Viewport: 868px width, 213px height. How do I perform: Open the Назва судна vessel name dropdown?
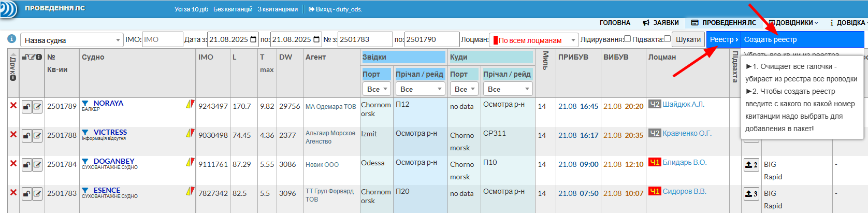point(72,40)
